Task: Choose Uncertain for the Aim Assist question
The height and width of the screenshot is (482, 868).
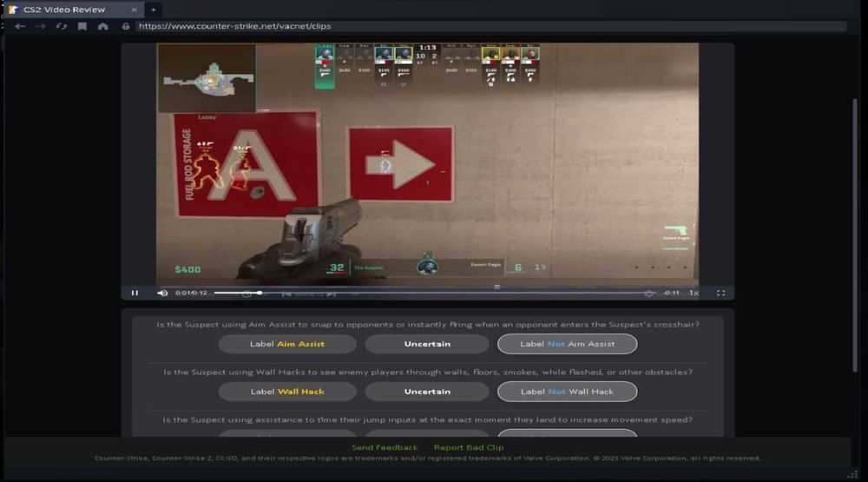Action: pos(427,344)
